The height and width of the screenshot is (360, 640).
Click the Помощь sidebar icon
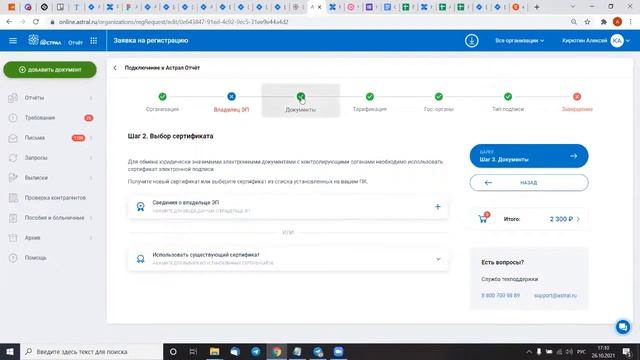click(x=13, y=258)
